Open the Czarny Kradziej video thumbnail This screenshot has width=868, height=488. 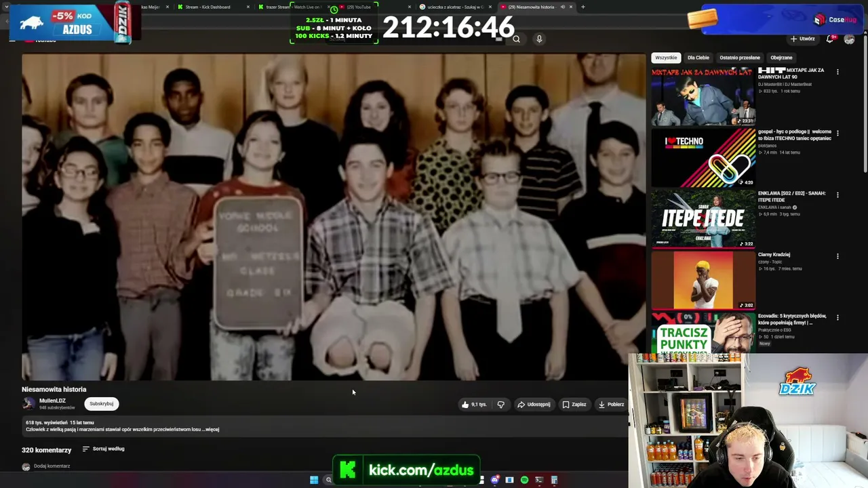tap(703, 280)
